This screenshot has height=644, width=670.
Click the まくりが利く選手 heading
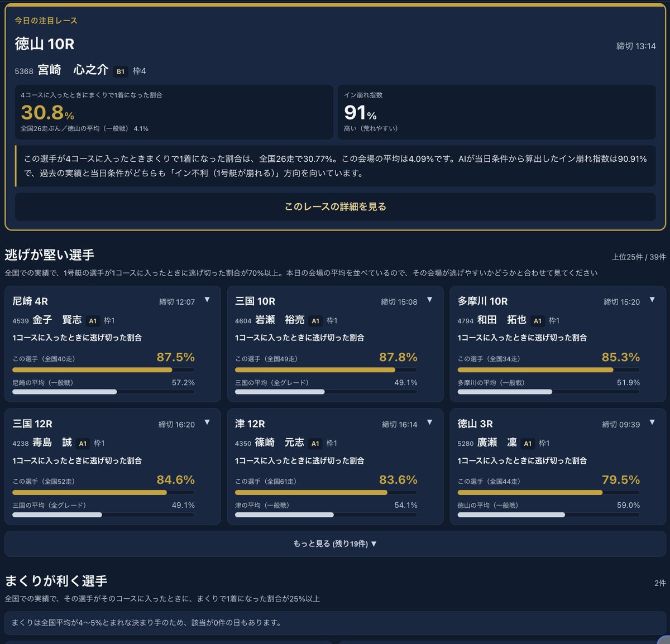[x=56, y=581]
